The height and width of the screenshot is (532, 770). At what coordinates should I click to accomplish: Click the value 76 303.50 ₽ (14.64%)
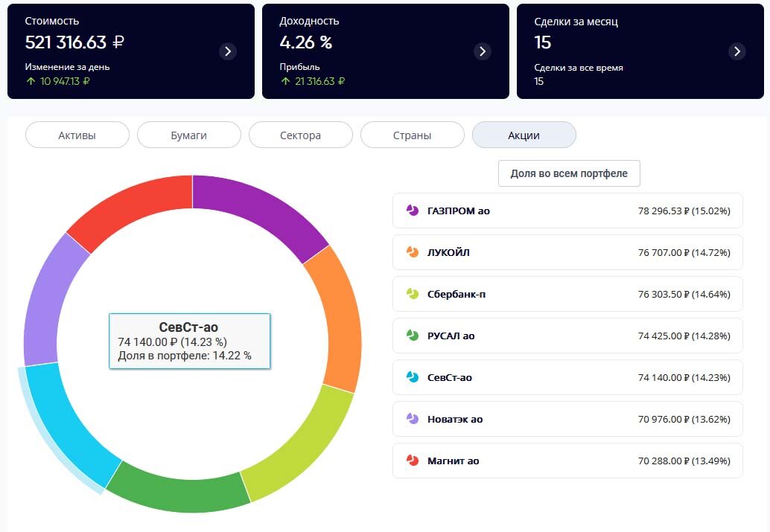click(684, 295)
